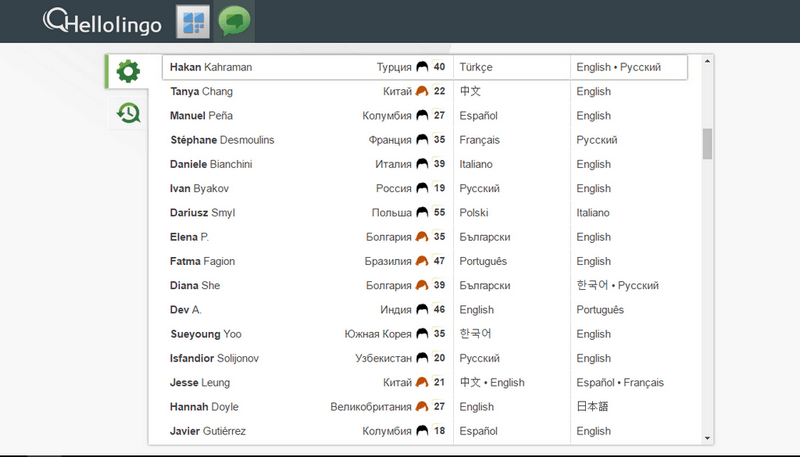Click Hakan Kahraman's black hair icon
Image resolution: width=800 pixels, height=457 pixels.
tap(422, 67)
